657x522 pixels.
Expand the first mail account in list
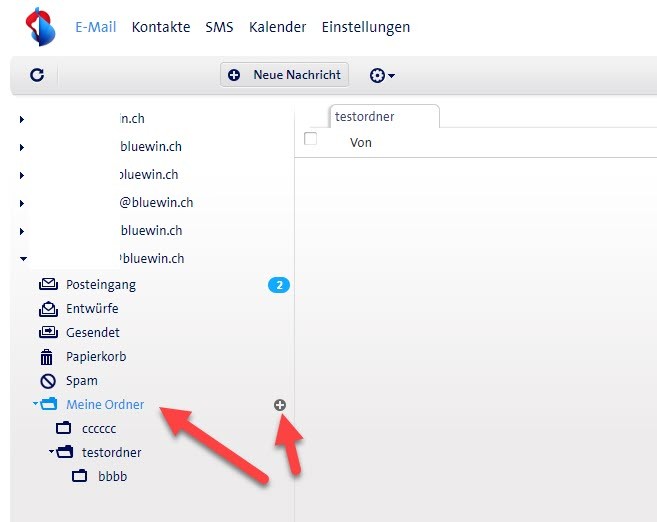coord(21,119)
